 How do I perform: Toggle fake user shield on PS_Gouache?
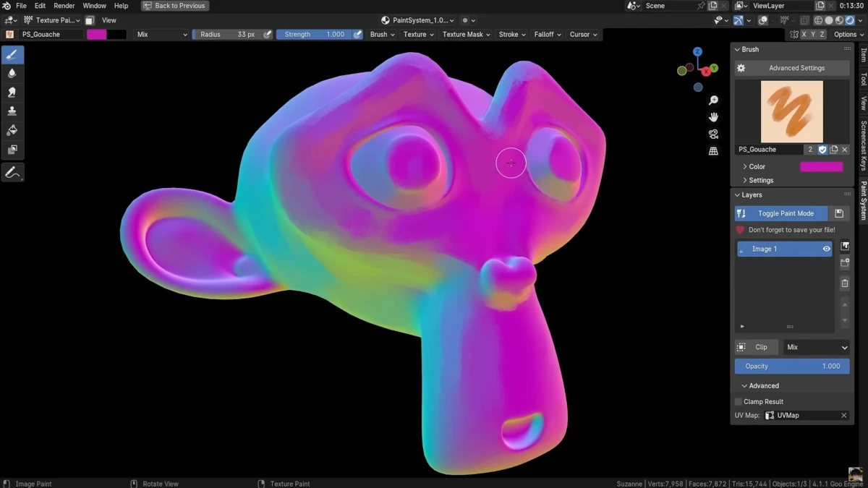pyautogui.click(x=822, y=150)
